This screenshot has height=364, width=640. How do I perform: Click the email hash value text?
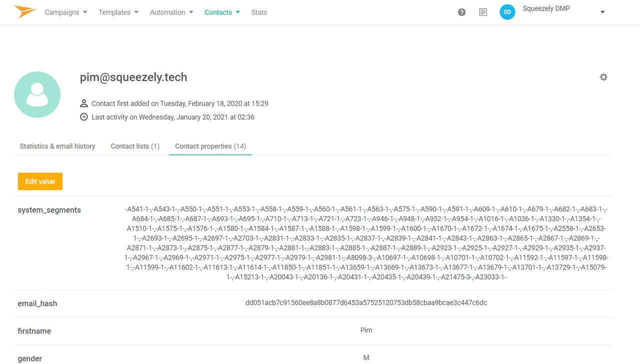366,303
